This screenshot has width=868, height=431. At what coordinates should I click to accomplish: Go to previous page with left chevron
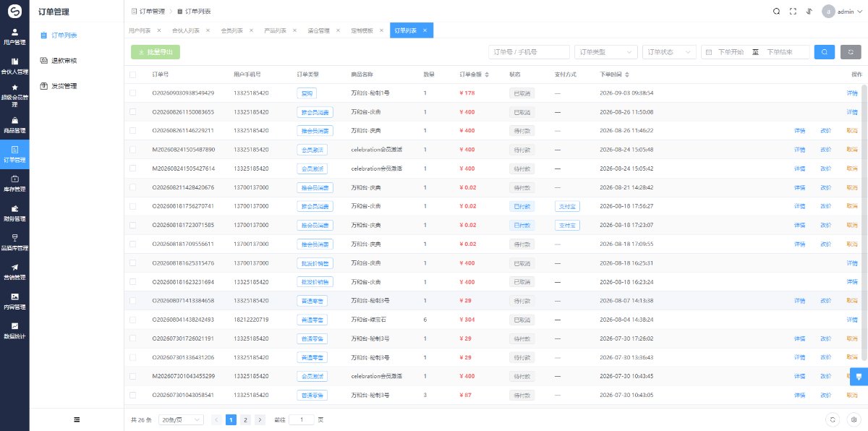(x=216, y=419)
